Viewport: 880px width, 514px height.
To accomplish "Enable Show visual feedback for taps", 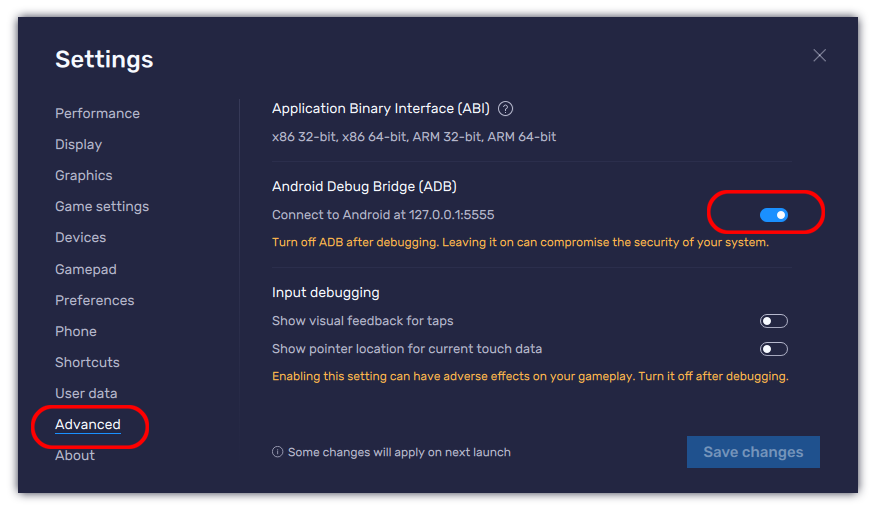I will point(774,321).
